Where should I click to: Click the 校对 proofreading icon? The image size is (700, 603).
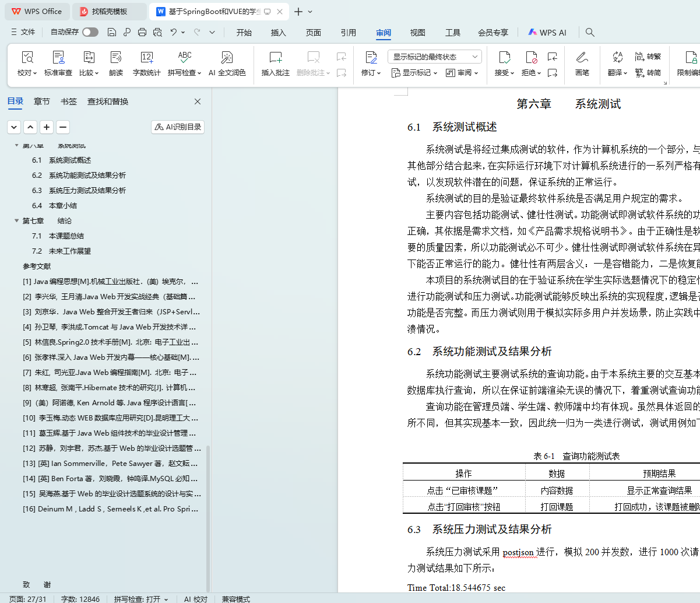27,58
